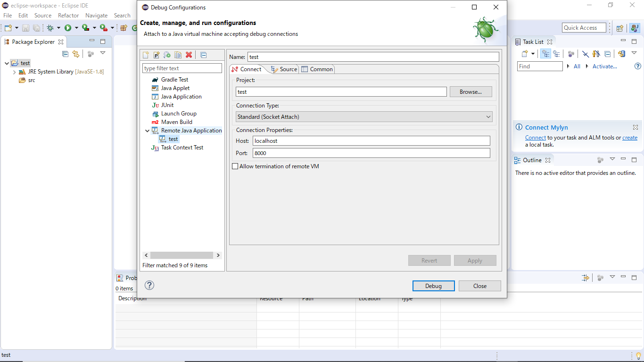The height and width of the screenshot is (362, 644).
Task: Open New Task dropdown arrow in Task List
Action: point(533,54)
